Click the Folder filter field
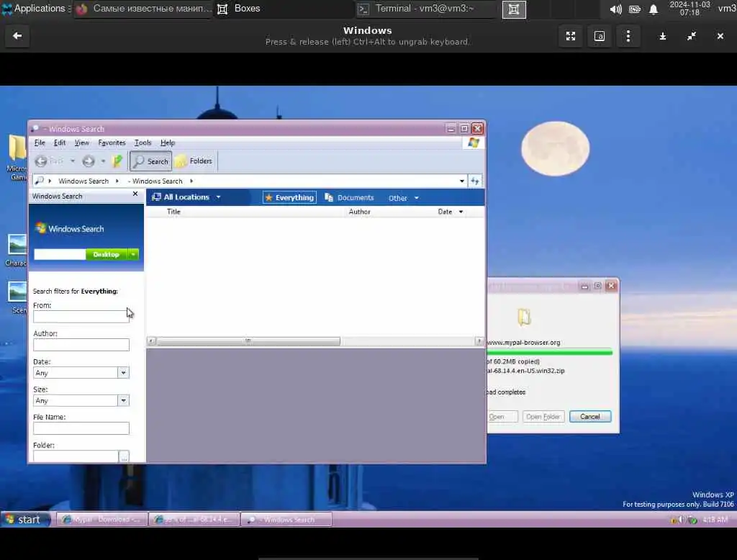The height and width of the screenshot is (560, 737). pos(75,456)
